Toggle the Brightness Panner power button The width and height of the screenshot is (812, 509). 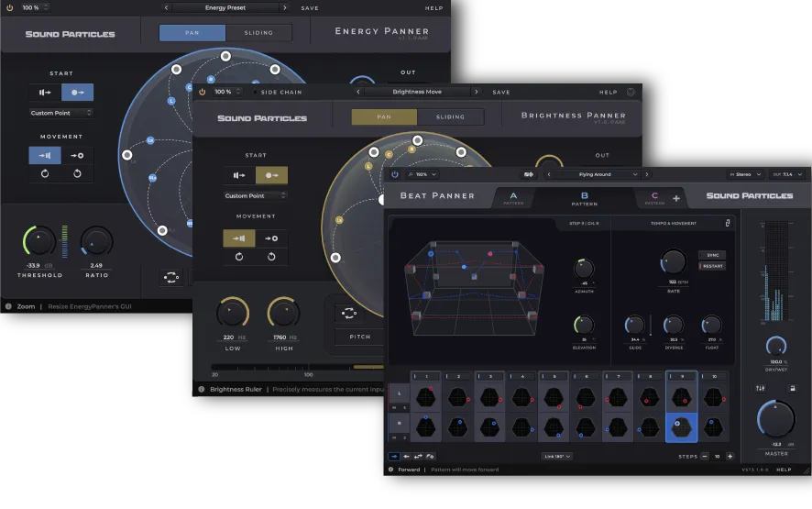[x=202, y=92]
